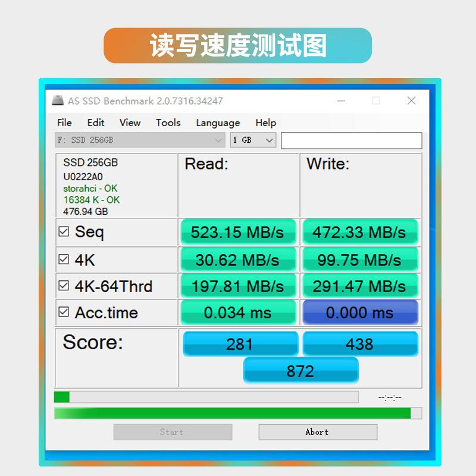Open the Edit menu
This screenshot has width=476, height=476.
coord(96,123)
